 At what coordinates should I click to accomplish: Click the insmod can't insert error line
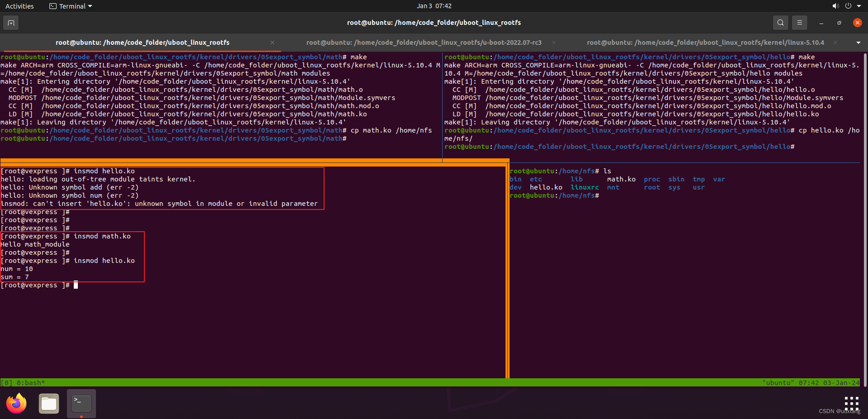coord(159,204)
